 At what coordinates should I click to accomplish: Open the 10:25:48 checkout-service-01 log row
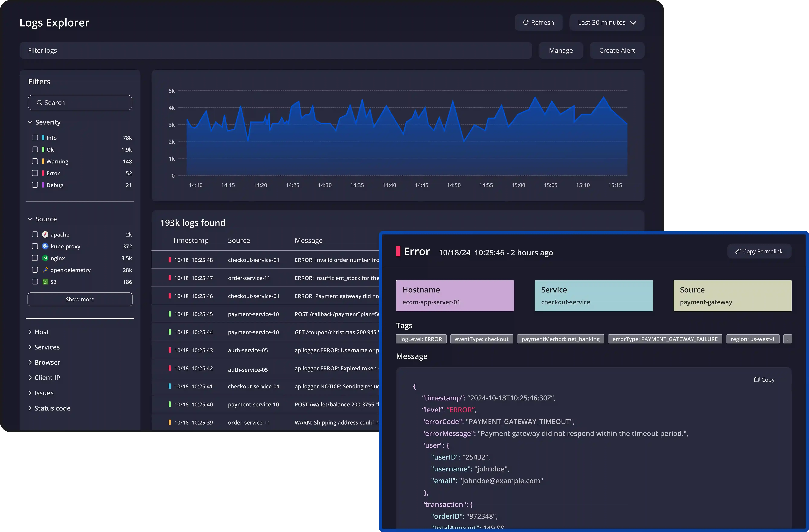click(x=265, y=260)
